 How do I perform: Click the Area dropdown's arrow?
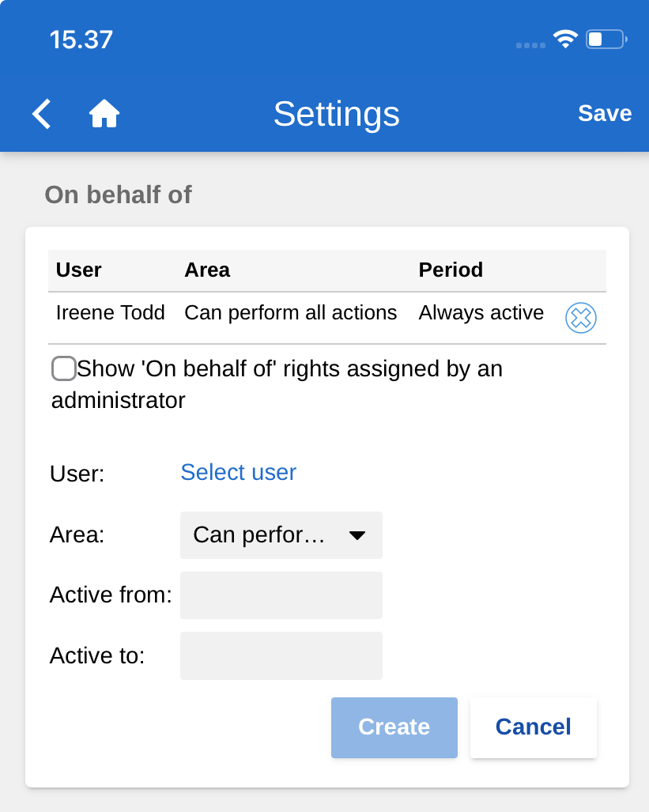pyautogui.click(x=357, y=535)
